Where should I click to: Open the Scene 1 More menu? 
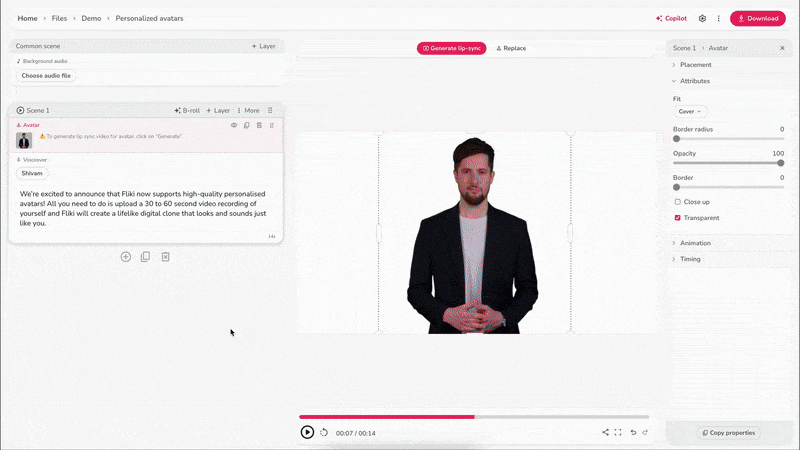tap(248, 110)
